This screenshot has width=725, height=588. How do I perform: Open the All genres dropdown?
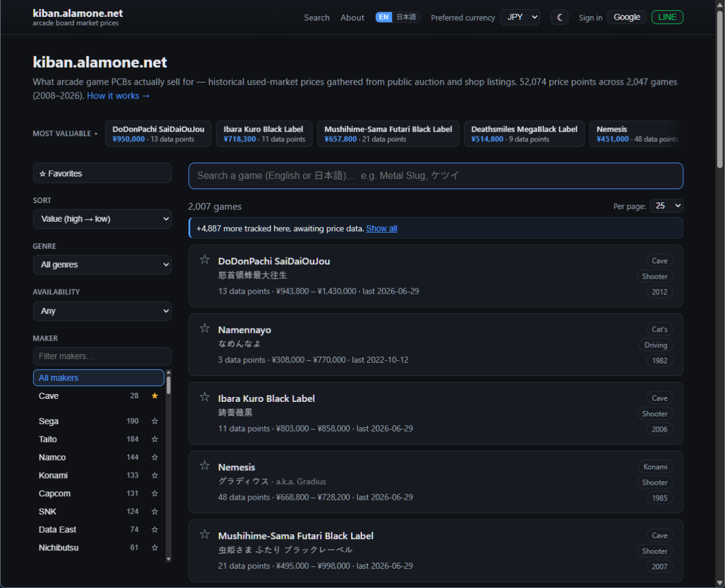[102, 265]
